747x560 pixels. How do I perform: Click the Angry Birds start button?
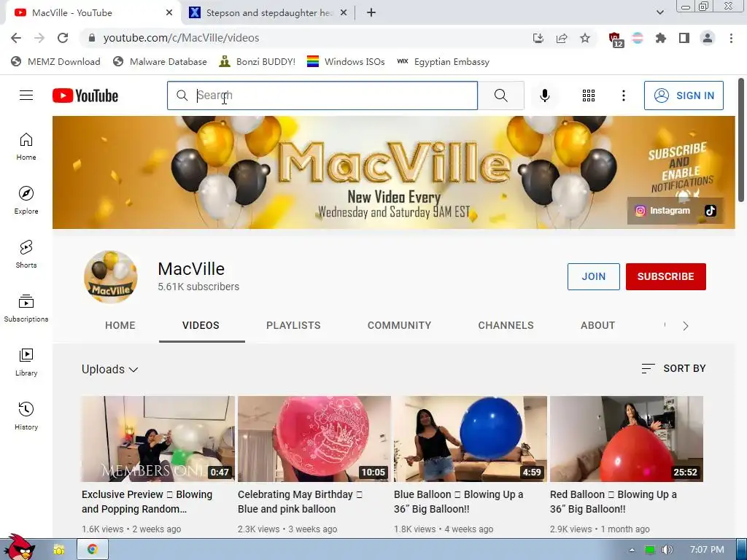(19, 547)
